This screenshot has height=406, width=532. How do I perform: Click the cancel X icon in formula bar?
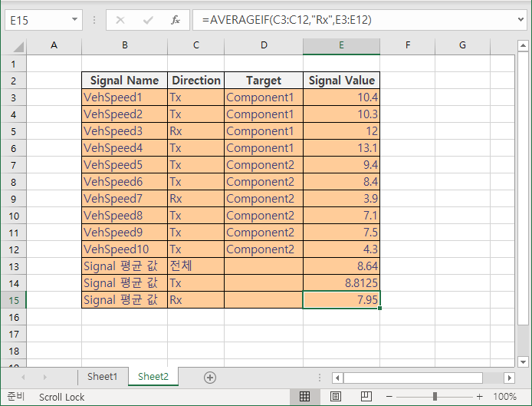(120, 20)
